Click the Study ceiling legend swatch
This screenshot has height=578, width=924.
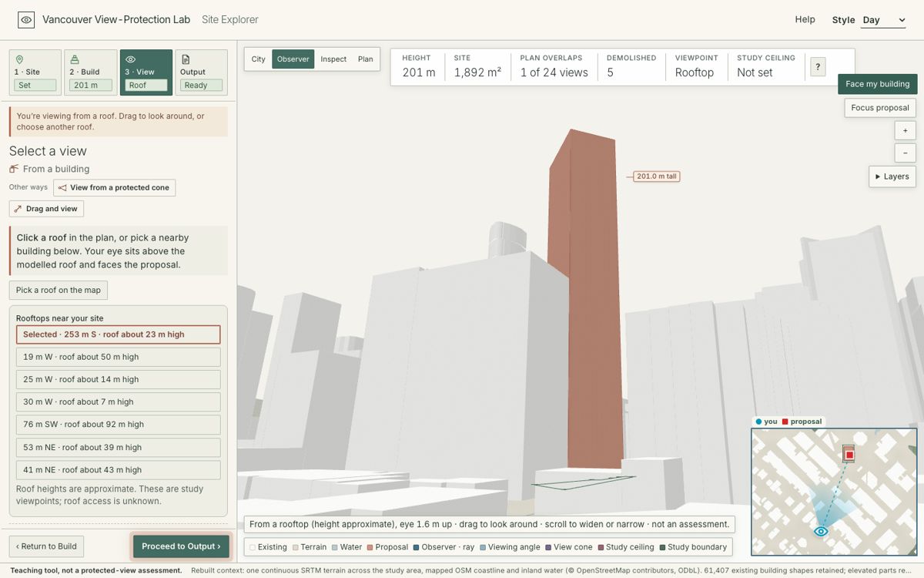click(601, 547)
